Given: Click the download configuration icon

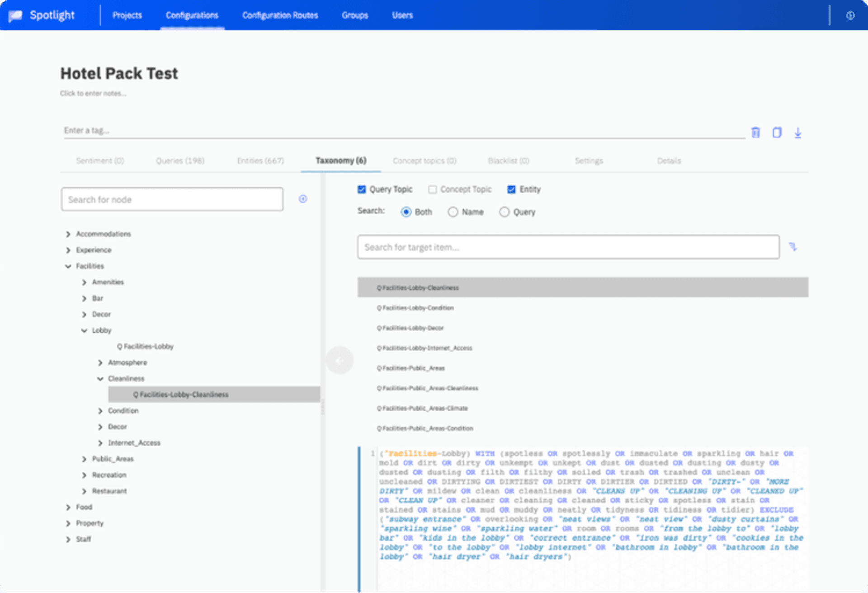Looking at the screenshot, I should point(798,132).
